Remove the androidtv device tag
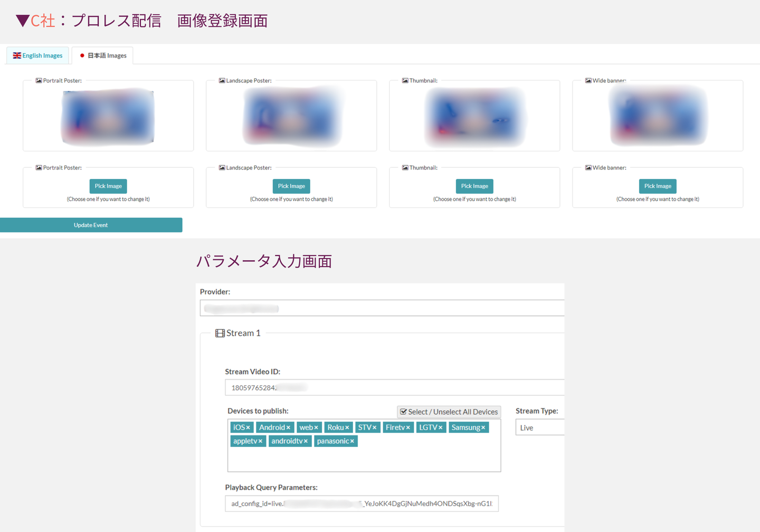This screenshot has height=532, width=760. (306, 441)
